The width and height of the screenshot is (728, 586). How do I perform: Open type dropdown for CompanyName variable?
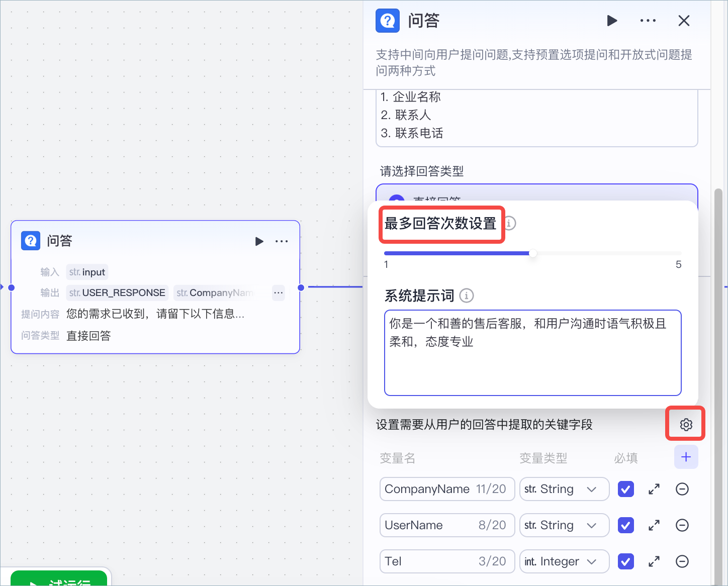[564, 489]
